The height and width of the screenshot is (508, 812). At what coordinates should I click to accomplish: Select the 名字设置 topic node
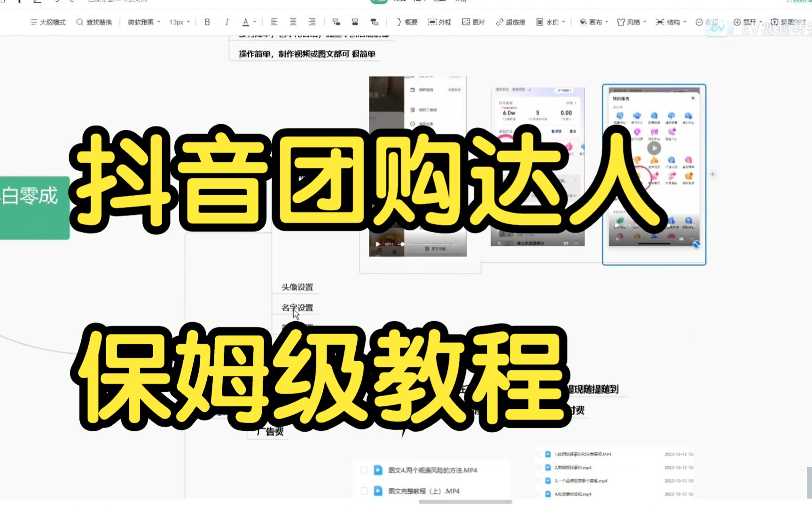tap(297, 308)
